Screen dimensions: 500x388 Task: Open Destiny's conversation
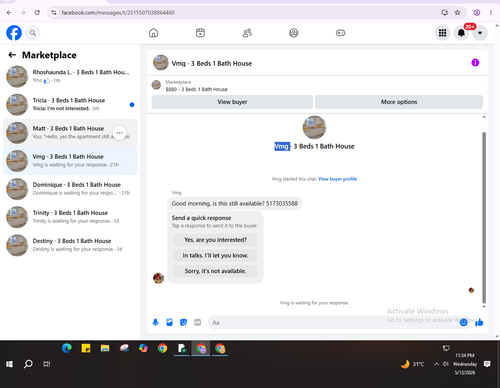click(x=70, y=245)
